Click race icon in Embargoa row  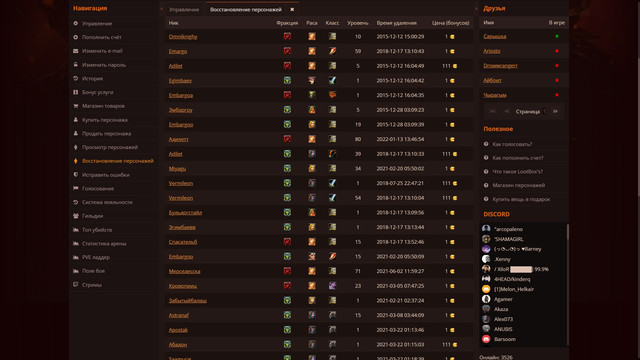[x=312, y=95]
